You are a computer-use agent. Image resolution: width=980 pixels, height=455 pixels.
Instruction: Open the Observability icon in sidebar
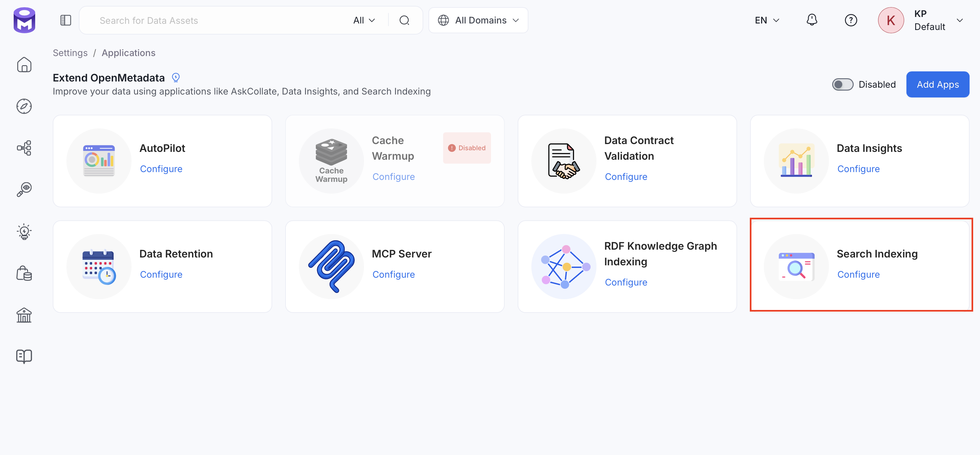click(x=24, y=189)
